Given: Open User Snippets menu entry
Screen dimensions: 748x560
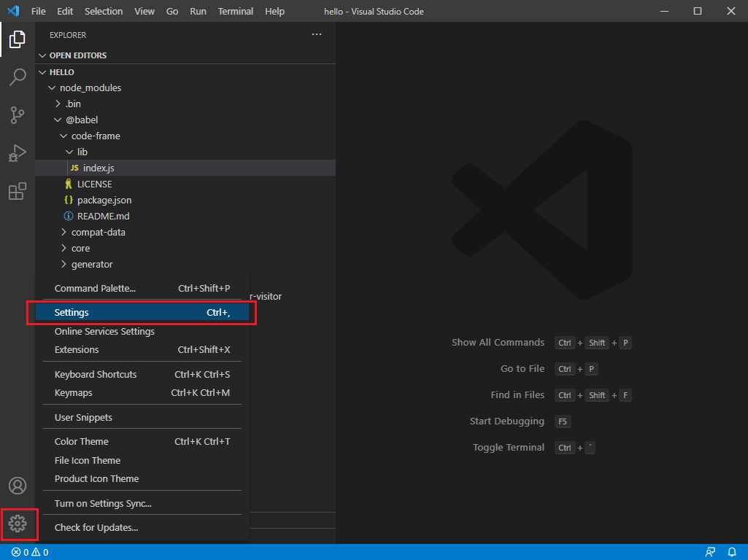Looking at the screenshot, I should [142, 418].
